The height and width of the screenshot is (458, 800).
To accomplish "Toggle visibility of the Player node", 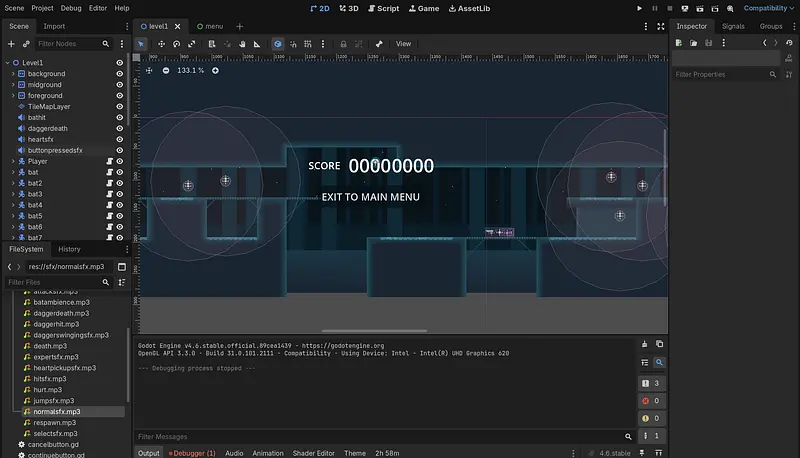I will coord(119,161).
